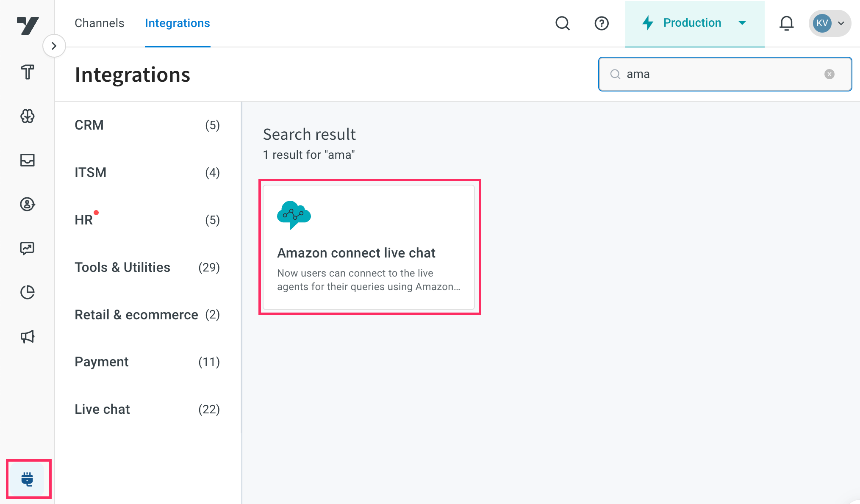This screenshot has width=860, height=504.
Task: Select the ITSM category
Action: pyautogui.click(x=147, y=172)
